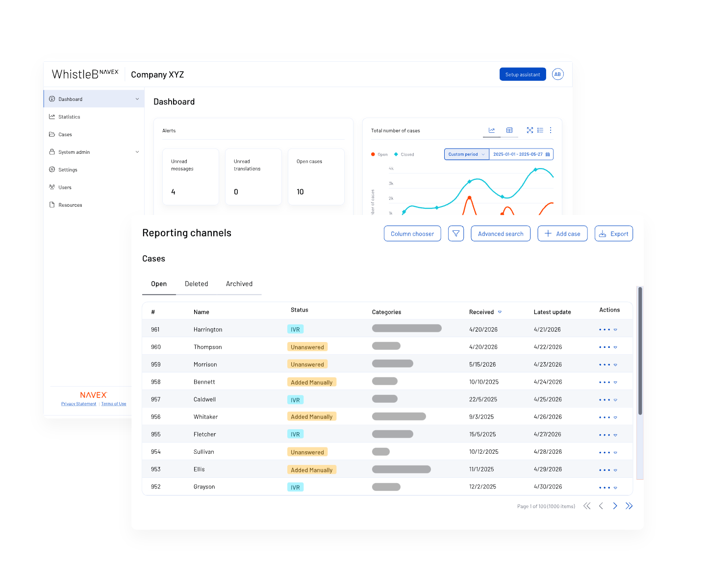Image resolution: width=706 pixels, height=588 pixels.
Task: Open actions dots for case 960 Thompson
Action: pos(605,347)
